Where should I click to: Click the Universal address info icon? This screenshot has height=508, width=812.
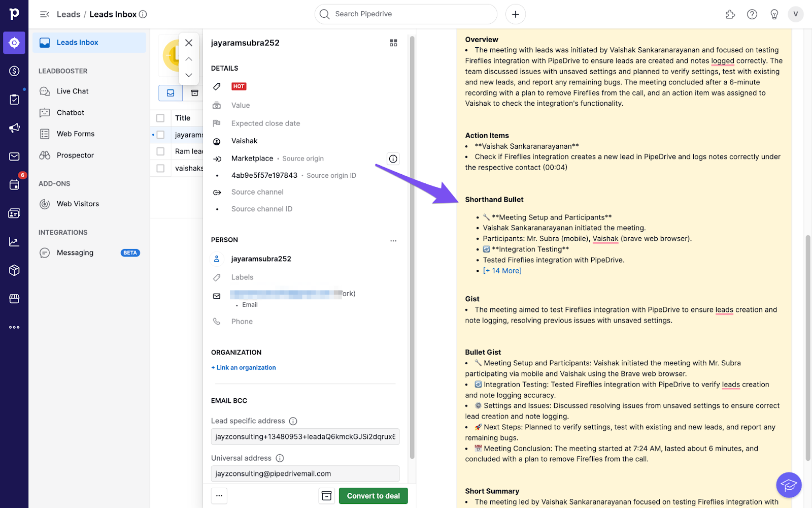coord(280,458)
